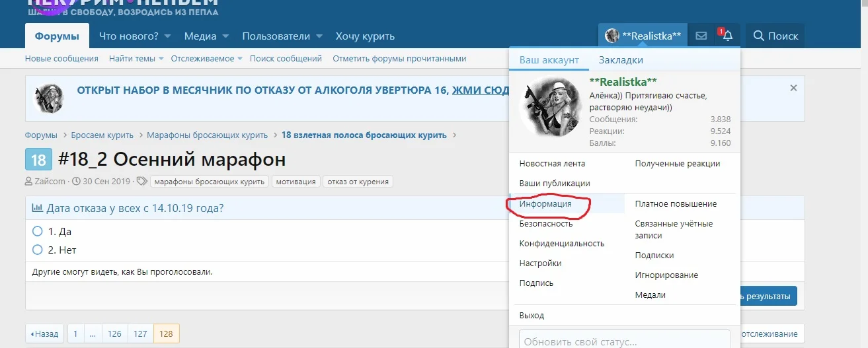The width and height of the screenshot is (868, 348).
Task: Open Безопасность in account menu
Action: 546,224
